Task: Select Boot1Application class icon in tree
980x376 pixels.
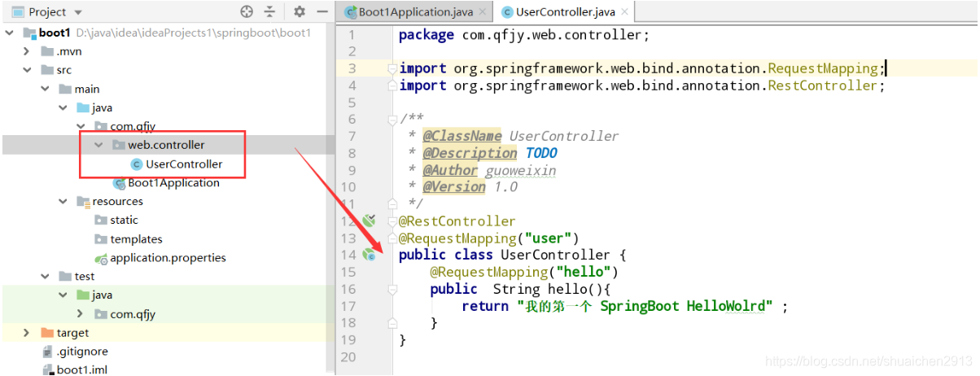Action: [119, 183]
